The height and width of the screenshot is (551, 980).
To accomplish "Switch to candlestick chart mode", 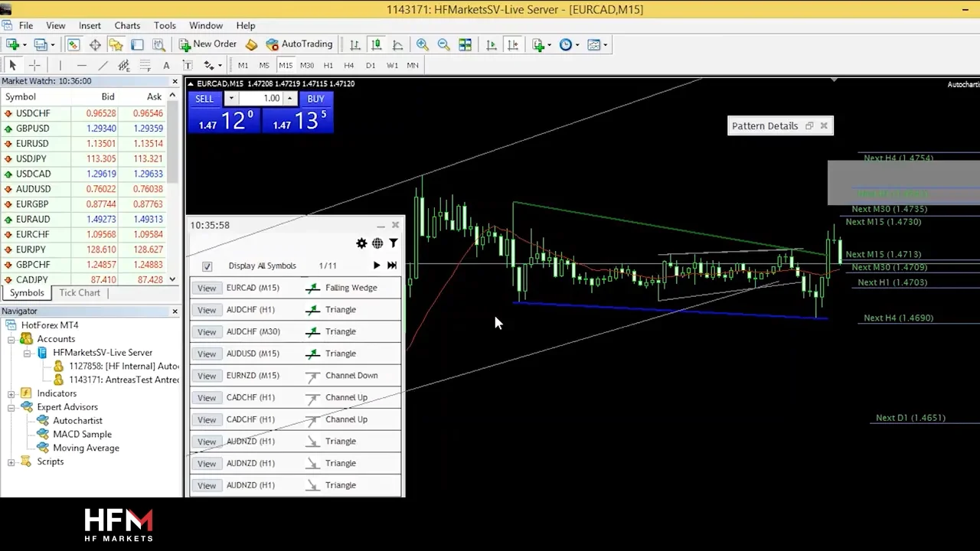I will [376, 44].
